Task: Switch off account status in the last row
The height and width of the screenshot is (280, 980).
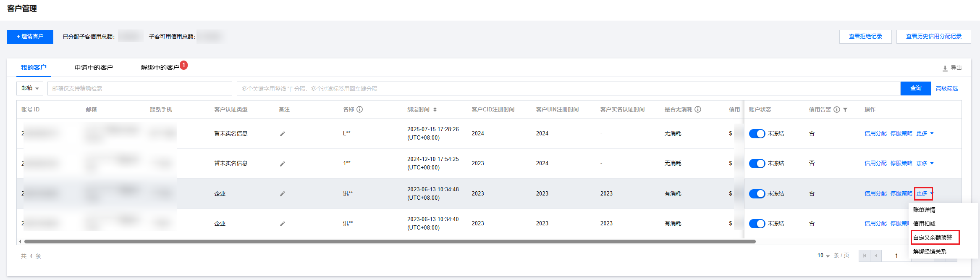Action: [757, 224]
